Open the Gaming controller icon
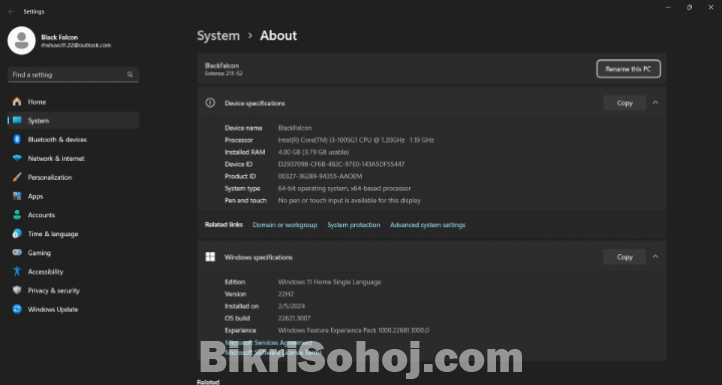 [17, 253]
